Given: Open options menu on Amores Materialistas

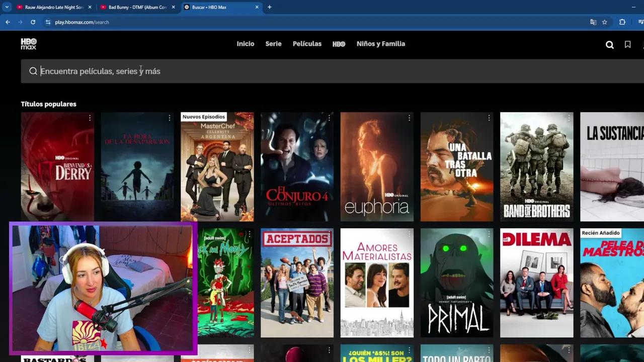Looking at the screenshot, I should 409,234.
